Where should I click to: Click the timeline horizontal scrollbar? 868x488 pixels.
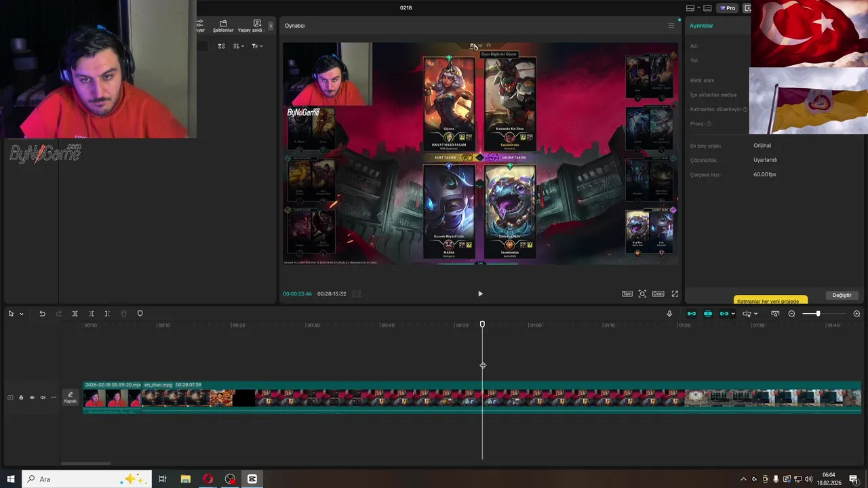pos(85,464)
